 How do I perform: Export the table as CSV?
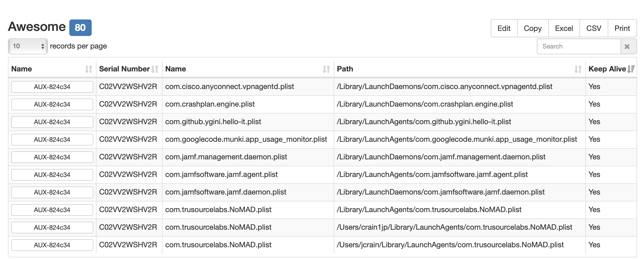point(594,28)
